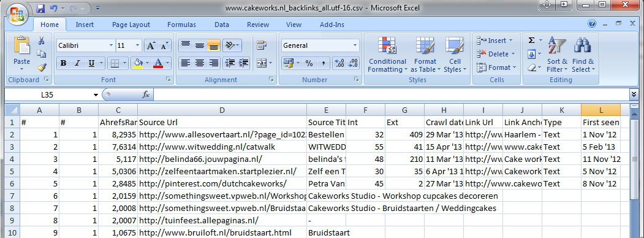Viewport: 644px width, 238px height.
Task: Center the cell text horizontally
Action: [200, 63]
